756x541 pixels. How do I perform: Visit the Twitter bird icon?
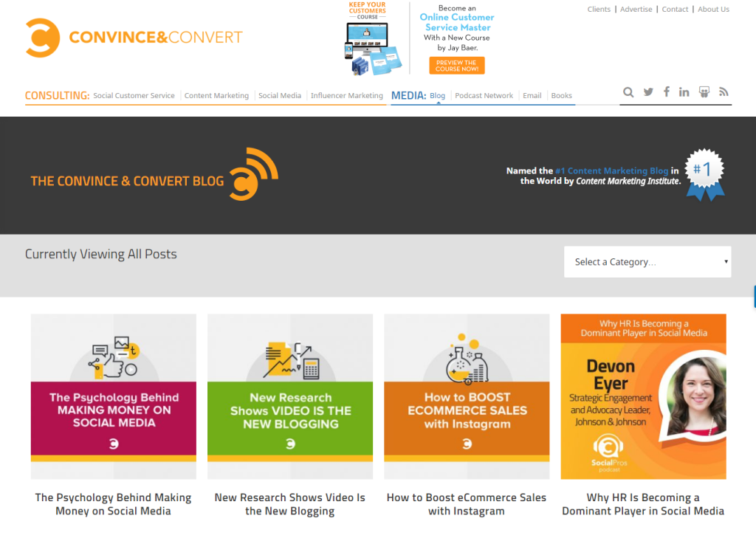click(x=648, y=92)
